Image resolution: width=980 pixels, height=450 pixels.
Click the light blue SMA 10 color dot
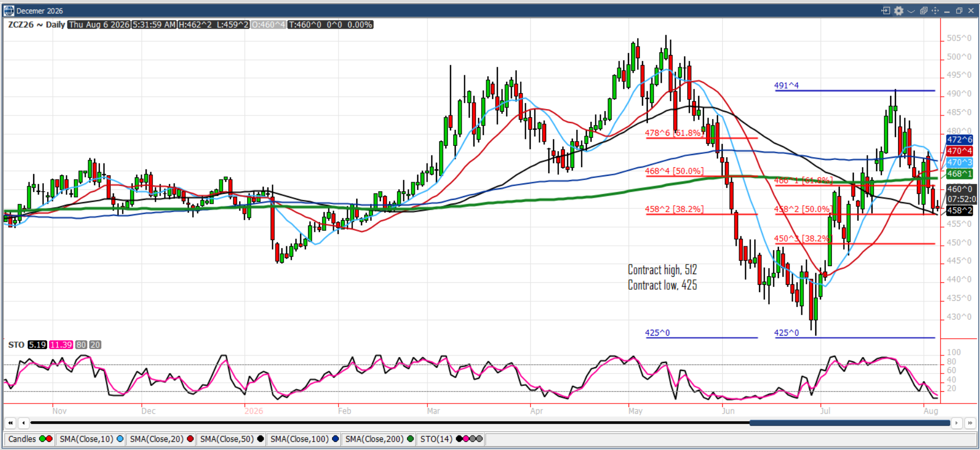coord(120,439)
